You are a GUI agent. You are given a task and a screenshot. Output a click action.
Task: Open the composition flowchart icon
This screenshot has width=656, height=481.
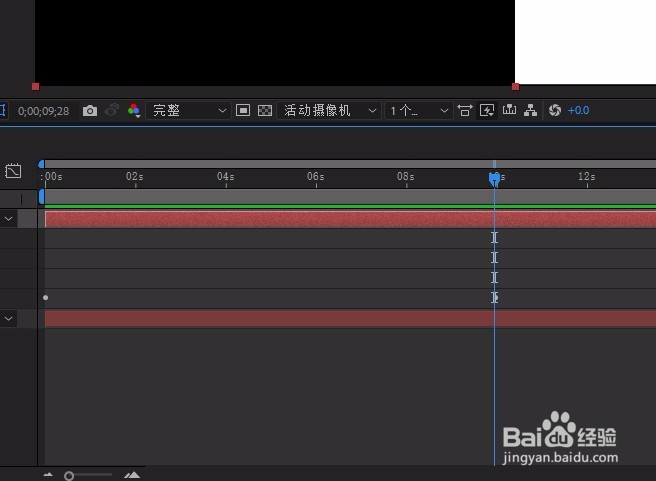coord(530,110)
